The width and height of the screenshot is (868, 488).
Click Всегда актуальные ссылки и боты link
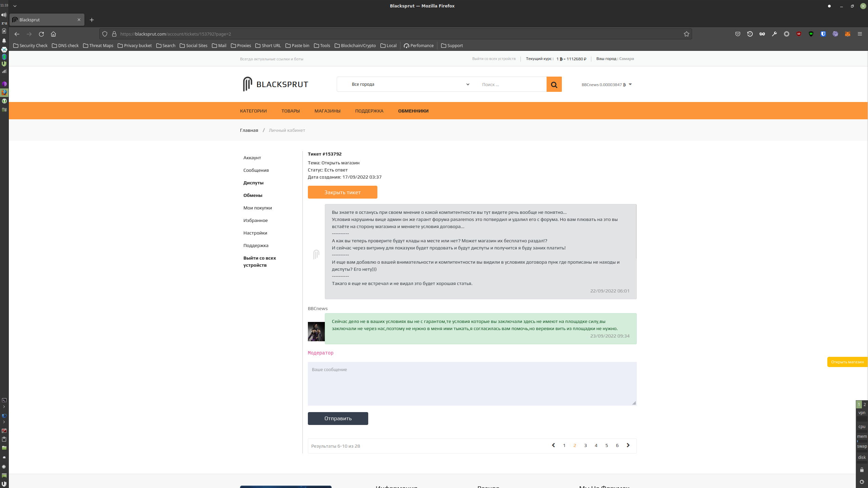272,59
